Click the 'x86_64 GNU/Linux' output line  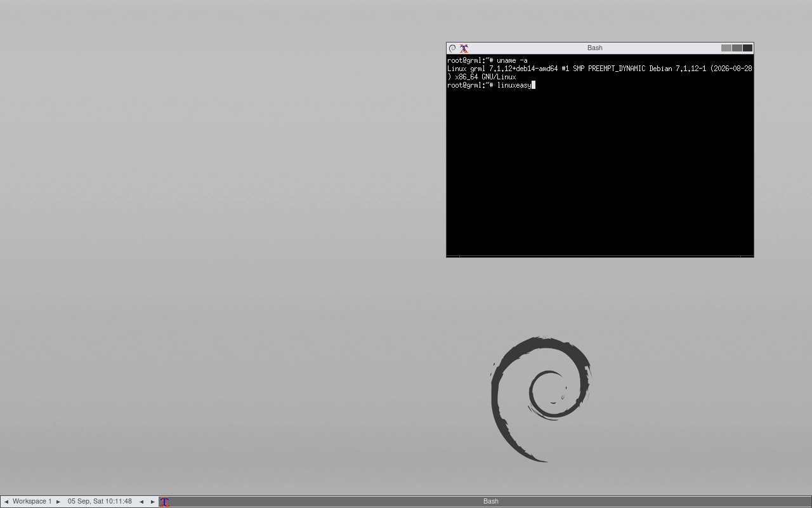click(481, 77)
